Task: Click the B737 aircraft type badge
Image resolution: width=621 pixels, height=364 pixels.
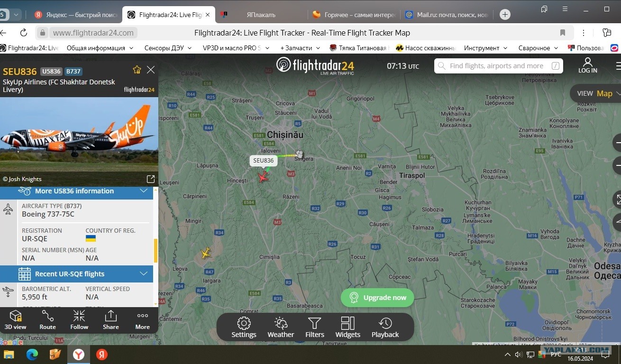Action: coord(73,72)
